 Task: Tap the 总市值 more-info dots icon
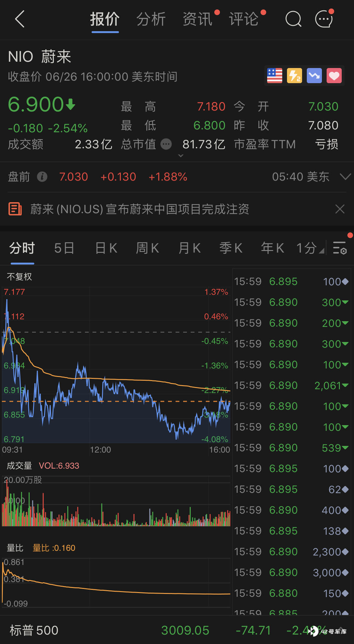(x=166, y=144)
